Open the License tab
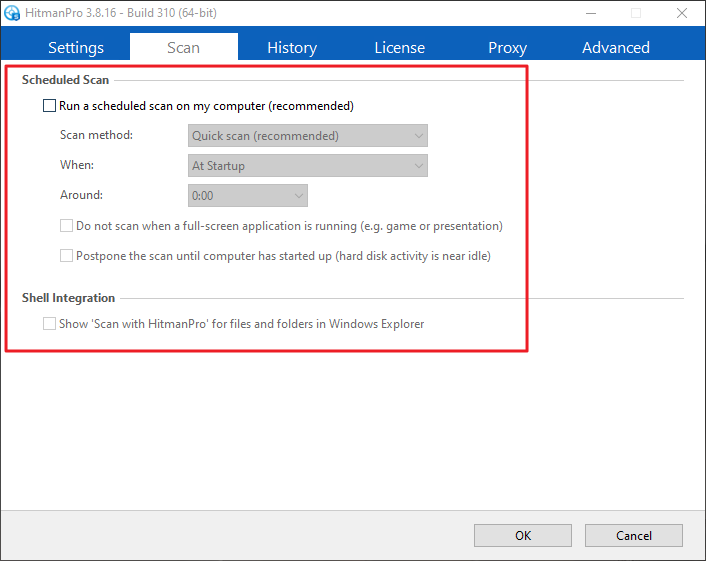706x561 pixels. (399, 48)
